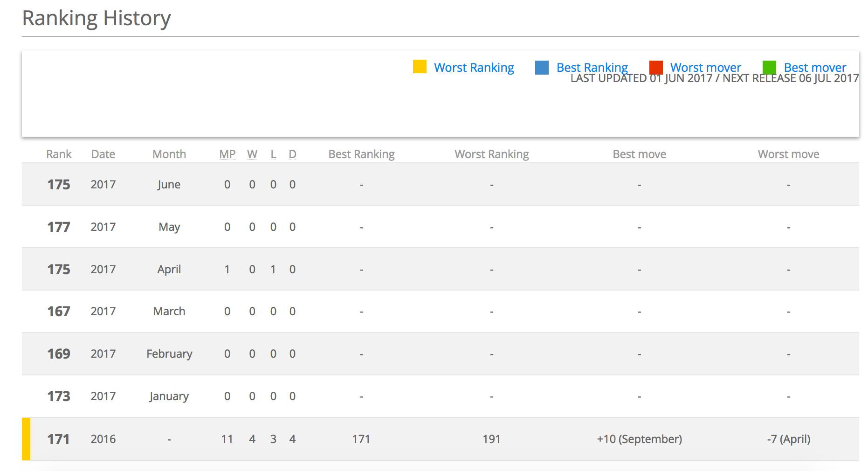Toggle the Best mover legend label
This screenshot has width=868, height=471.
tap(815, 68)
